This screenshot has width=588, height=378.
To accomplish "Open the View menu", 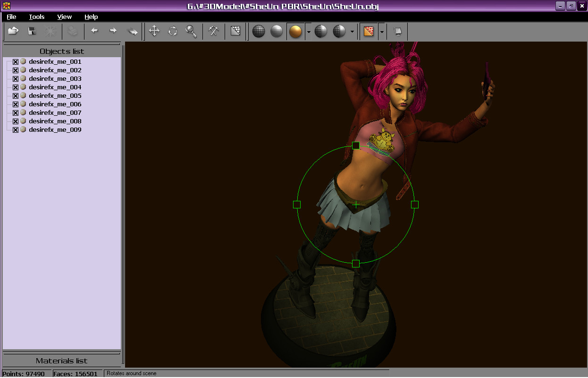I will tap(65, 17).
